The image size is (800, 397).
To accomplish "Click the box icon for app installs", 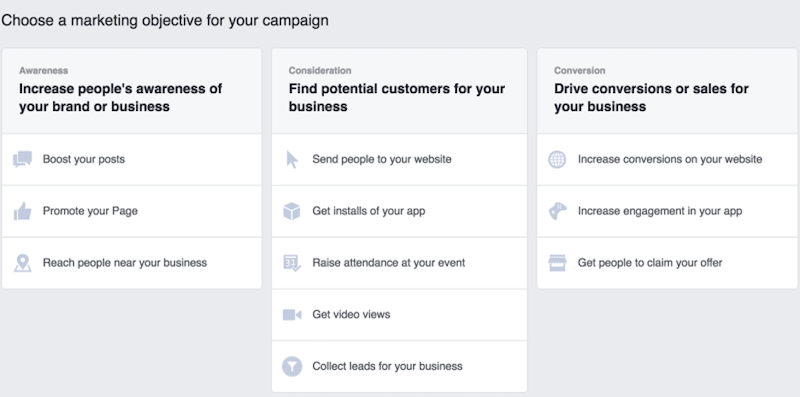I will (292, 211).
